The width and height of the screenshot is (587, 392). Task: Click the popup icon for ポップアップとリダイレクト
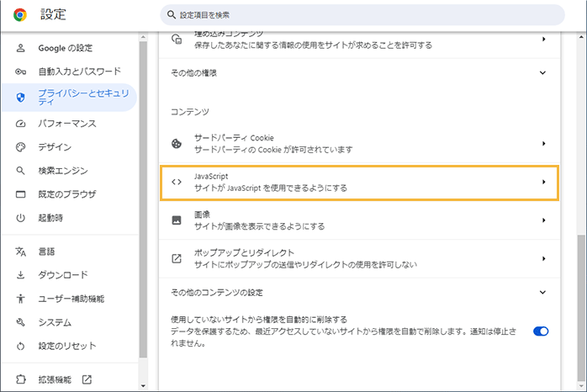point(177,258)
